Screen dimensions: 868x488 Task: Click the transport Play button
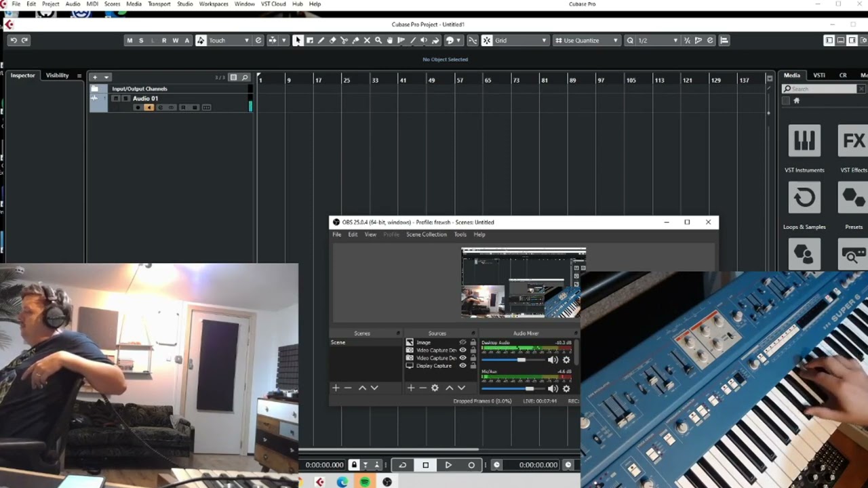pos(448,465)
